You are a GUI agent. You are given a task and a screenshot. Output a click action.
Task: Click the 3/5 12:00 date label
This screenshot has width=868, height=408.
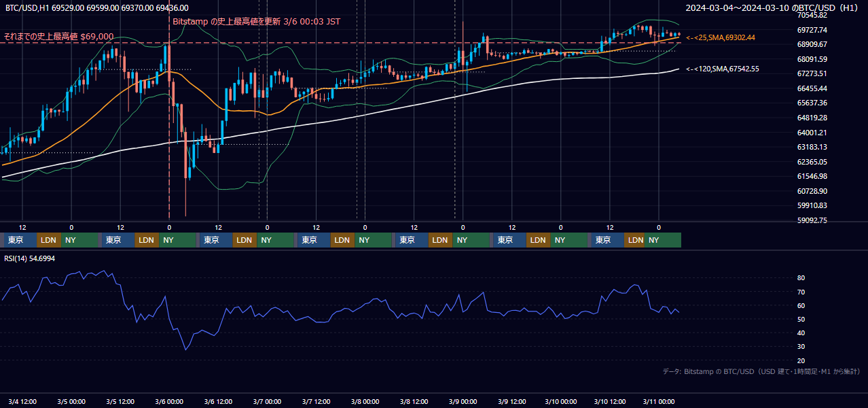(x=120, y=401)
